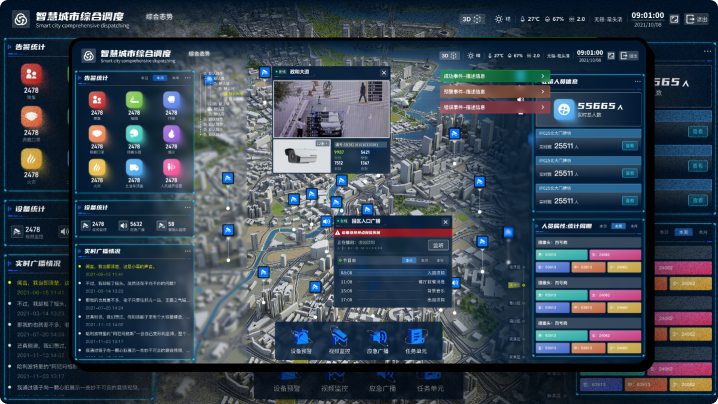718x404 pixels.
Task: Select the green category icon in 告警统计 grid
Action: [x=133, y=101]
